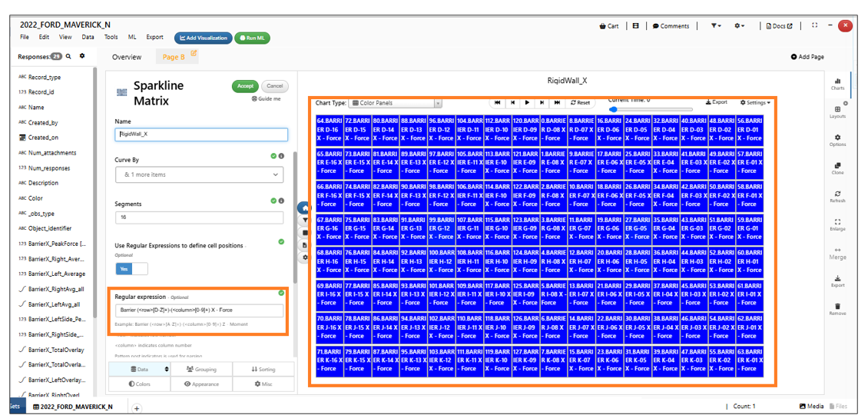Open the Tools menu
The height and width of the screenshot is (415, 868).
(111, 37)
